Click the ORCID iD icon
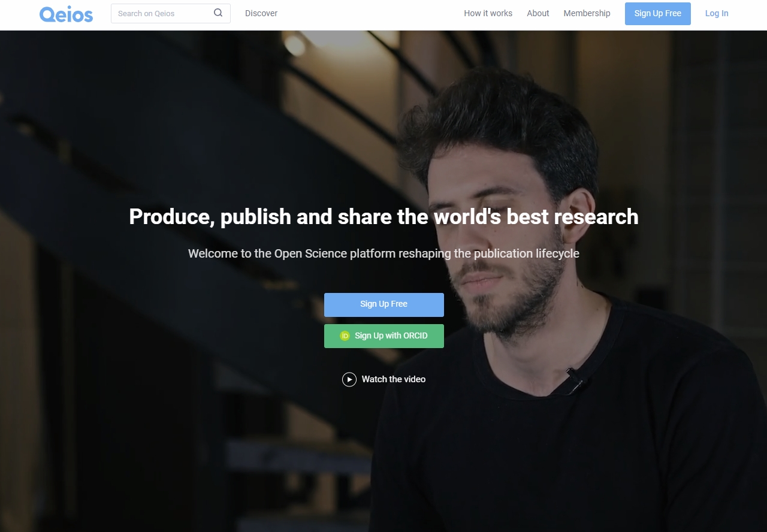 pyautogui.click(x=345, y=336)
